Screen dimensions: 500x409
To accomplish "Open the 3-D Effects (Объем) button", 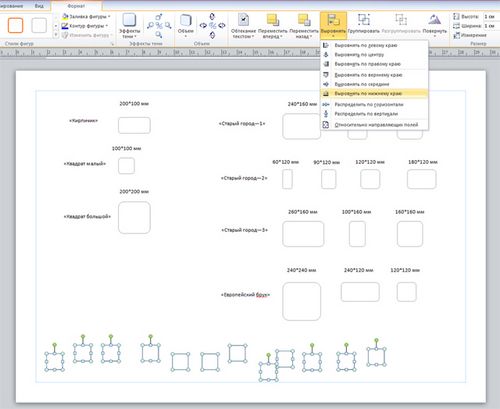I will click(x=185, y=25).
